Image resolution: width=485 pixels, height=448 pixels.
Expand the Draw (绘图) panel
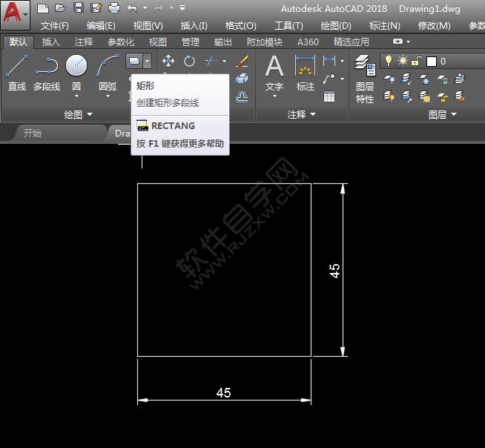click(x=79, y=114)
